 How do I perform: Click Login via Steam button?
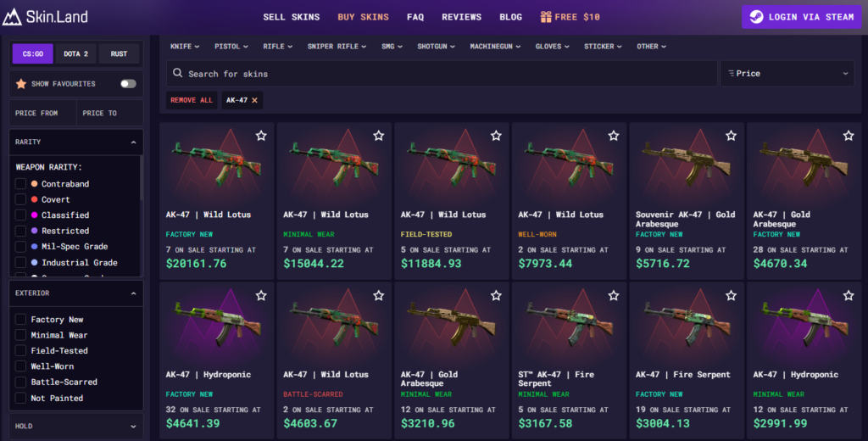[x=802, y=17]
